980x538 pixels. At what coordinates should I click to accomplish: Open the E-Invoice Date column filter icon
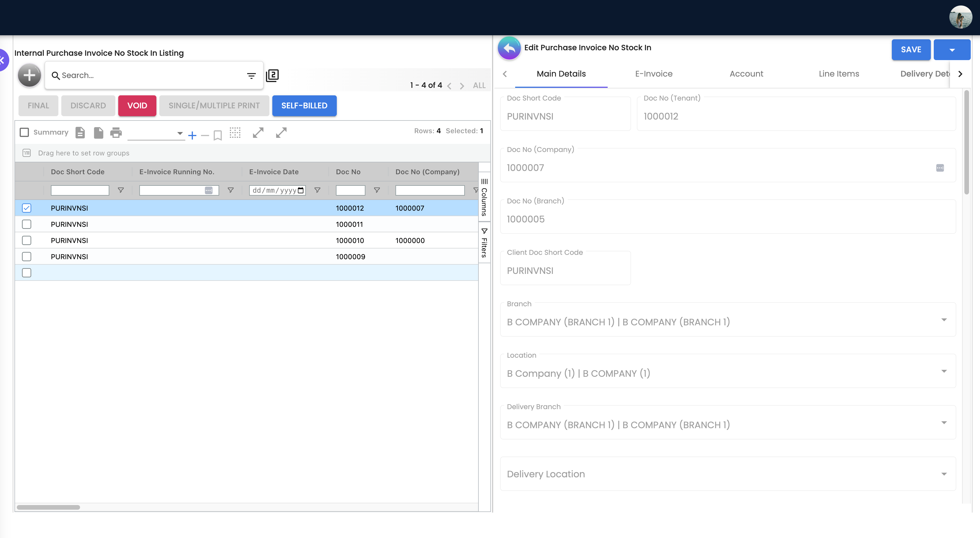tap(317, 190)
